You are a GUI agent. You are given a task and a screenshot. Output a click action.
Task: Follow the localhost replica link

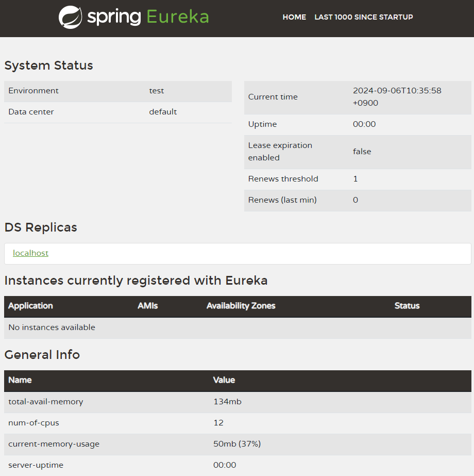coord(30,253)
